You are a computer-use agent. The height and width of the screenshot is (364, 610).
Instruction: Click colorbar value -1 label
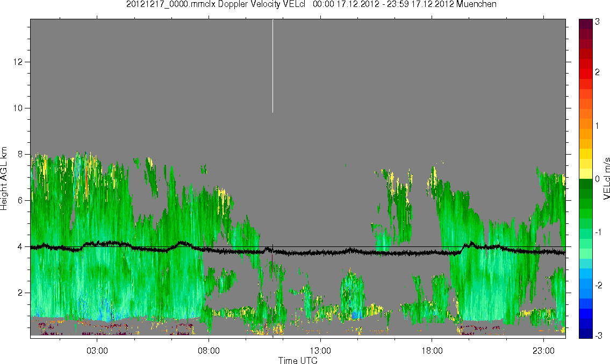click(598, 232)
